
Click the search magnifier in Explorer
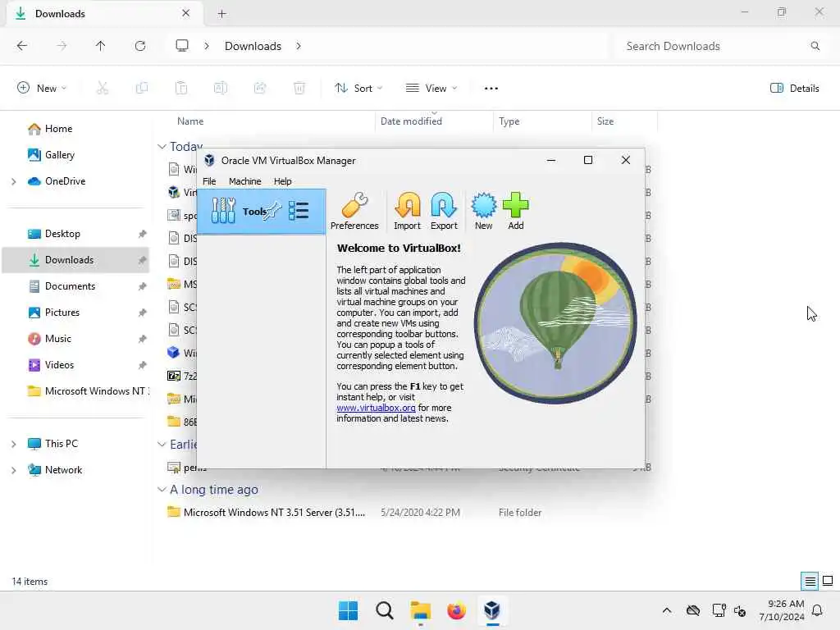[815, 46]
